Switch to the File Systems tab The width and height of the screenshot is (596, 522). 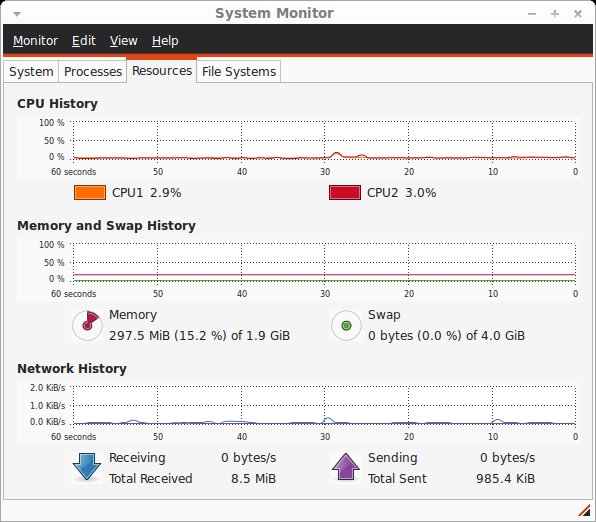click(239, 71)
